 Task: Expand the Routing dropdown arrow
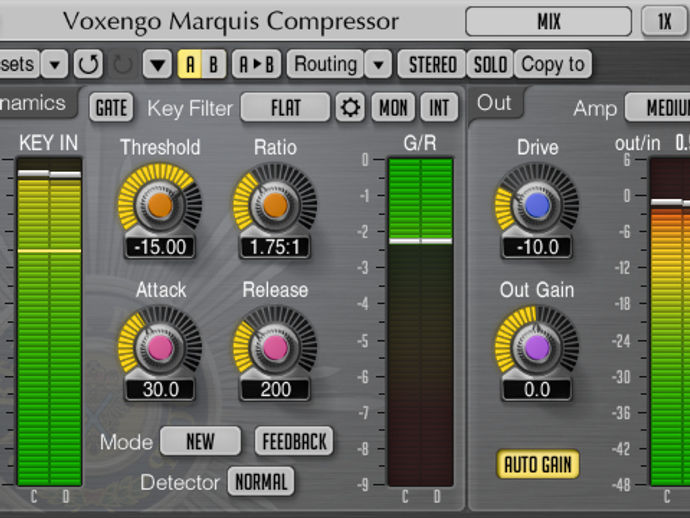(x=378, y=64)
